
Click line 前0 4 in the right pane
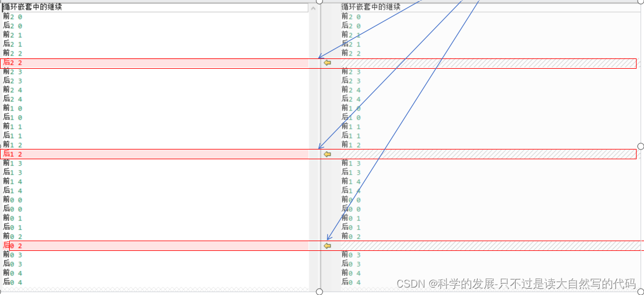[x=351, y=273]
